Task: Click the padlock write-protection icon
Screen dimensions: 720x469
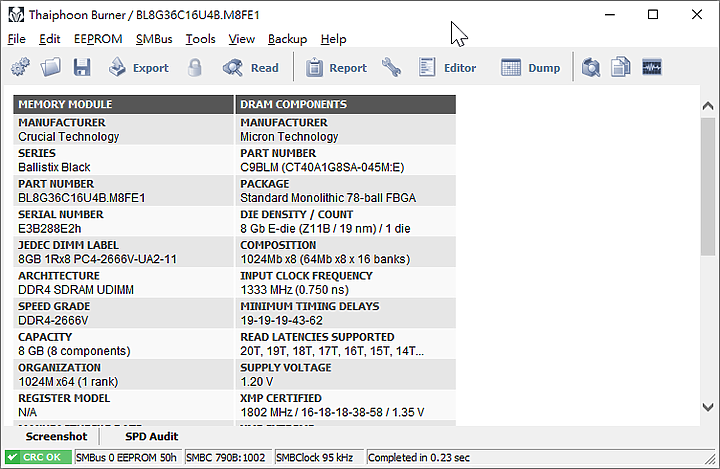Action: (x=195, y=68)
